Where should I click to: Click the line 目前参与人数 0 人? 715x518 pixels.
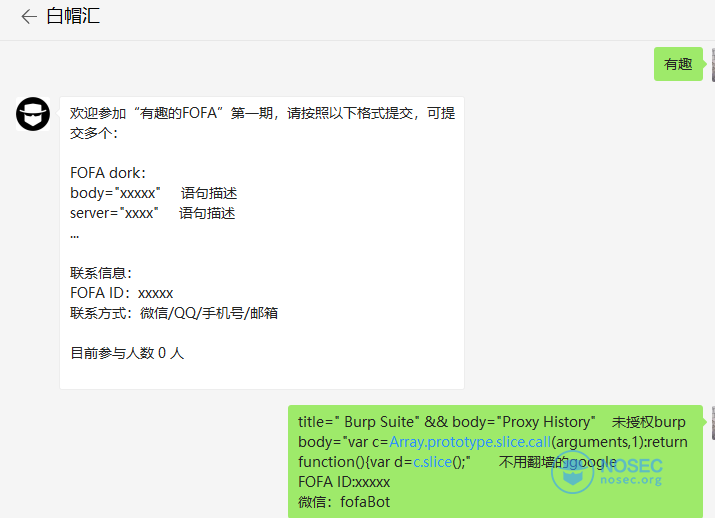pos(127,353)
